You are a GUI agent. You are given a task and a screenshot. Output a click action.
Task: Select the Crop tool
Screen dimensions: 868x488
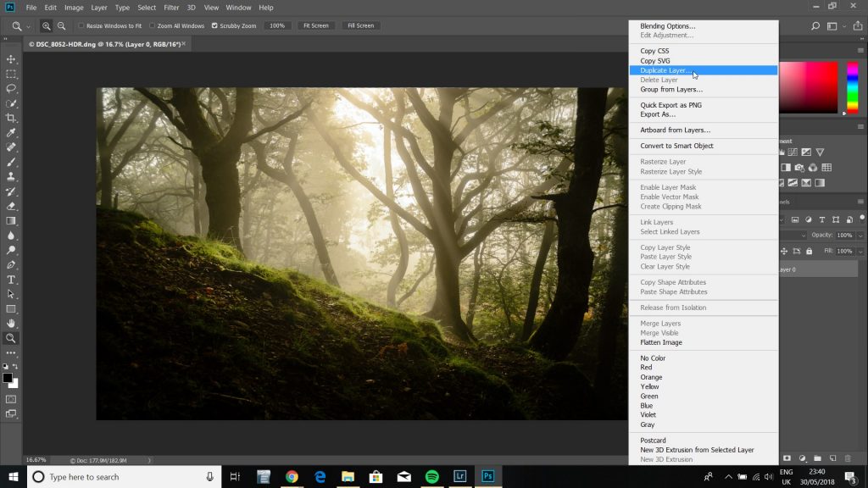tap(11, 119)
